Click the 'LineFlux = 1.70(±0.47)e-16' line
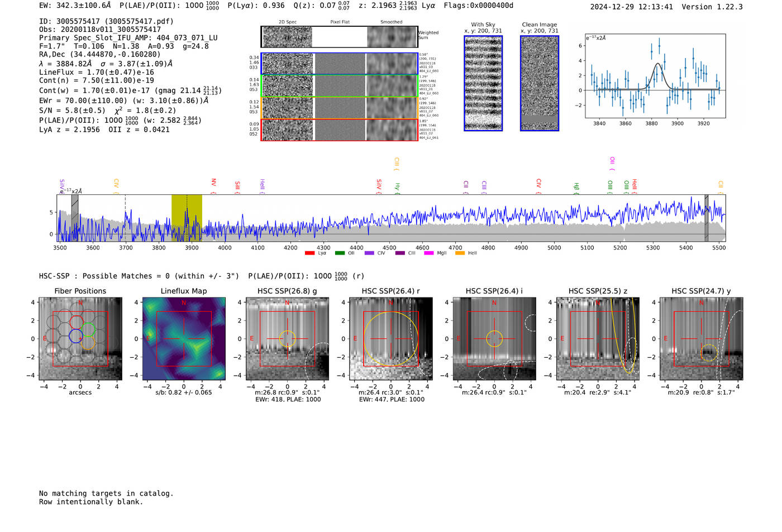 (x=97, y=72)
